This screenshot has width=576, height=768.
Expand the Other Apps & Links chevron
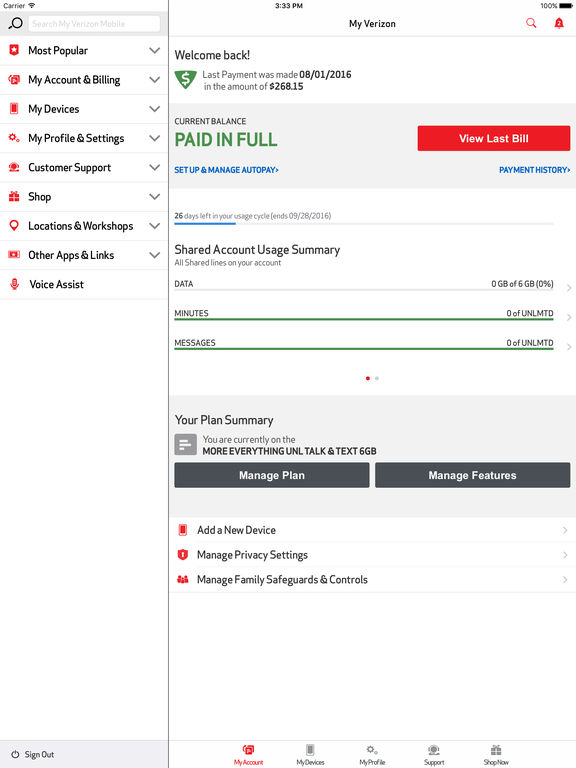155,255
